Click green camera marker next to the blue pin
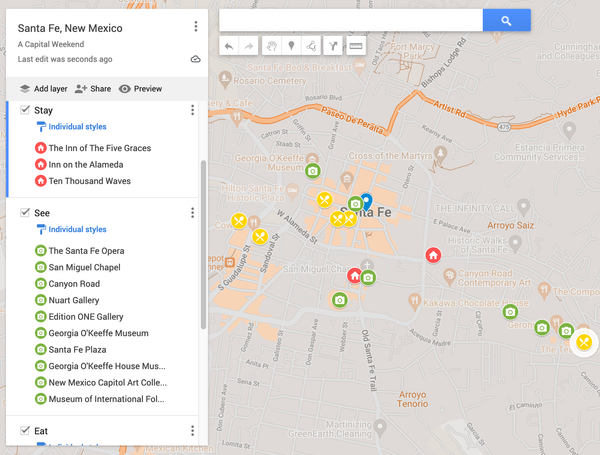The height and width of the screenshot is (455, 600). click(355, 204)
